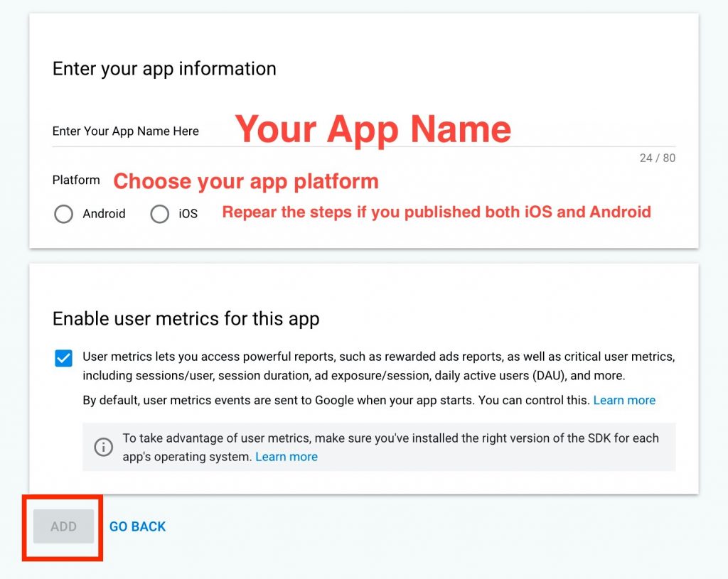The image size is (728, 579).
Task: Click the Platform label
Action: (76, 180)
